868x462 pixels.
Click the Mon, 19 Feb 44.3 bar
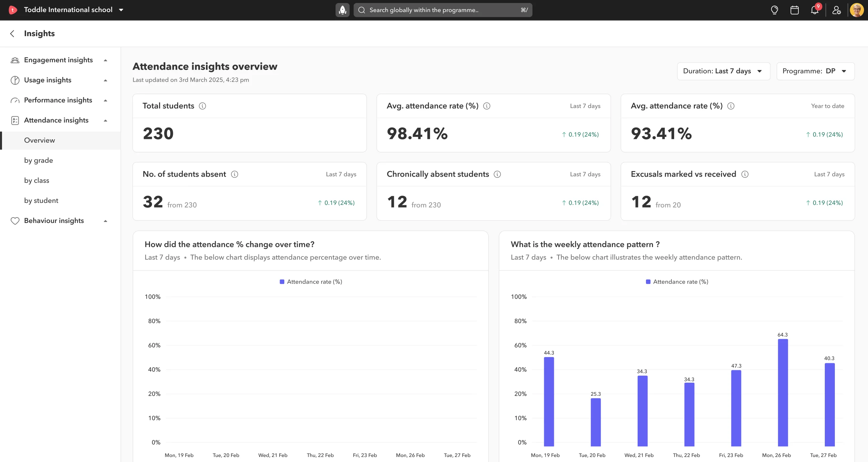click(549, 402)
